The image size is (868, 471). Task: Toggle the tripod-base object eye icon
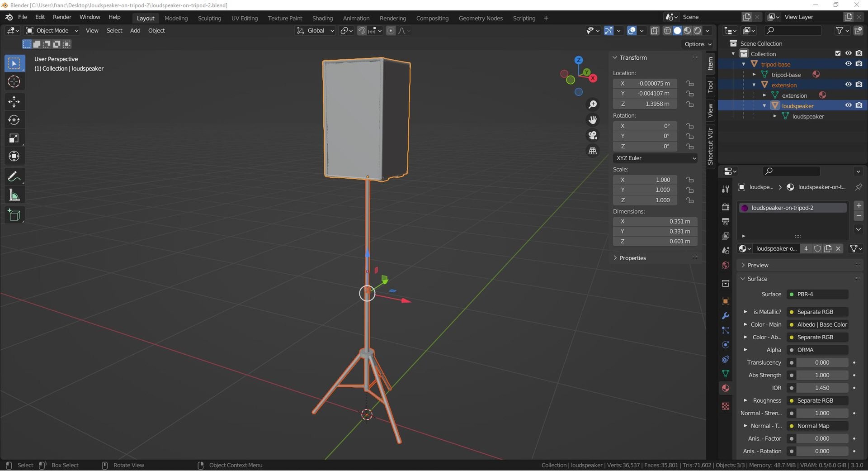848,64
